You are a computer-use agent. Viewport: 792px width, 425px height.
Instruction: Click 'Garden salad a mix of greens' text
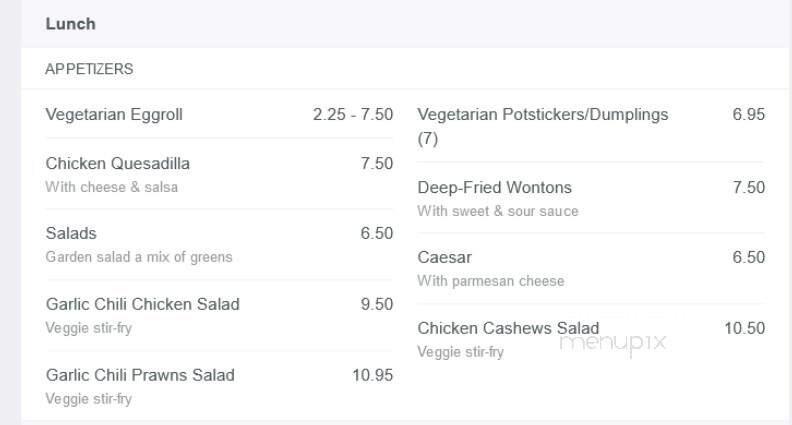tap(139, 257)
